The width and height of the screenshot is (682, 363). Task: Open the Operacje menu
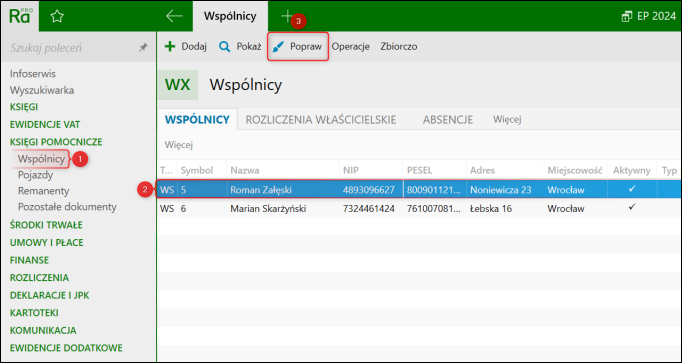(x=351, y=47)
